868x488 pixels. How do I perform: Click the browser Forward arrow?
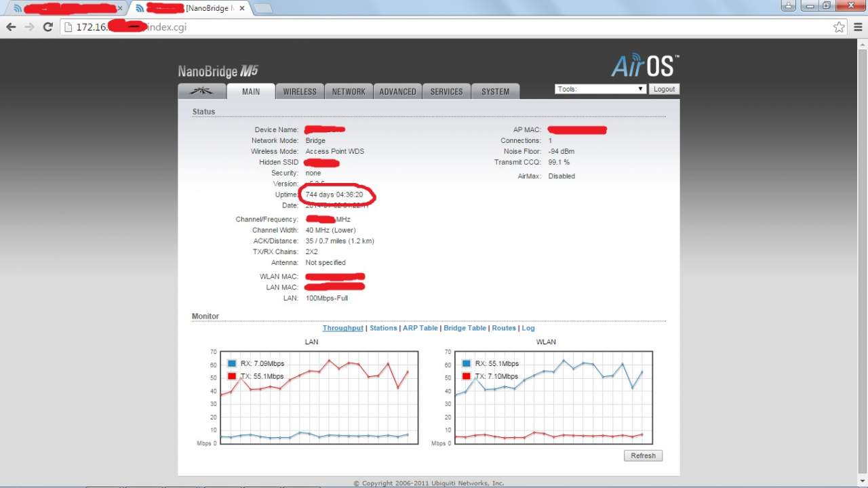pos(29,27)
